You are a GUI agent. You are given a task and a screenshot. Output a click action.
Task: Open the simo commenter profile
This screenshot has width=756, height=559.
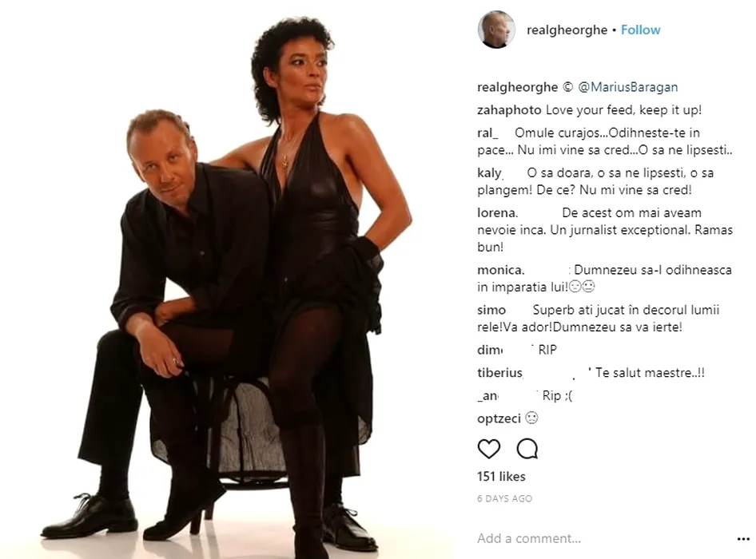491,311
